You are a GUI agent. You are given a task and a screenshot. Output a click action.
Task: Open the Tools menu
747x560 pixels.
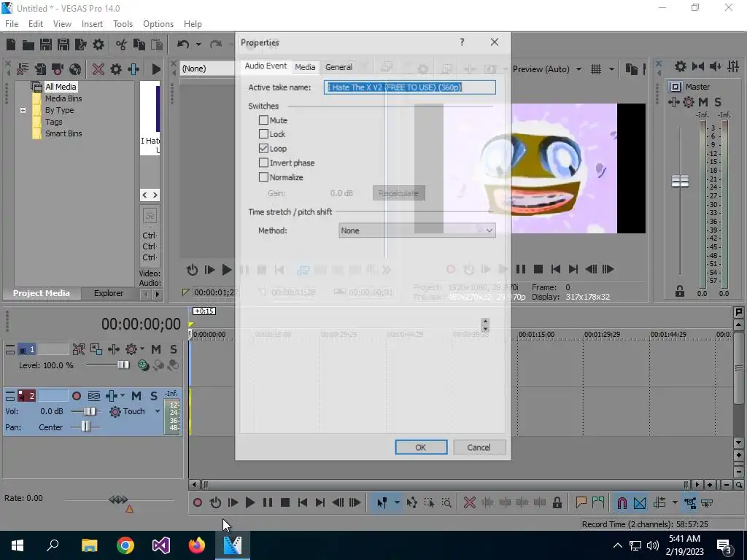pos(123,24)
